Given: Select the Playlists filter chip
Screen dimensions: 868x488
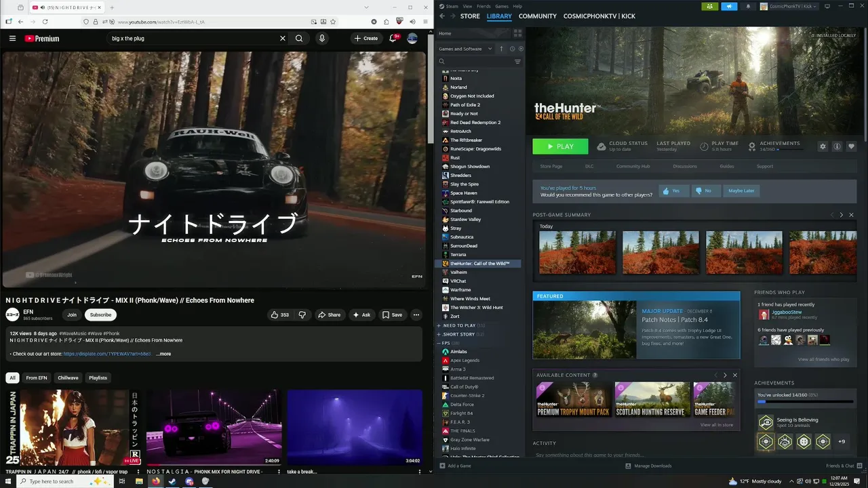Looking at the screenshot, I should click(98, 378).
